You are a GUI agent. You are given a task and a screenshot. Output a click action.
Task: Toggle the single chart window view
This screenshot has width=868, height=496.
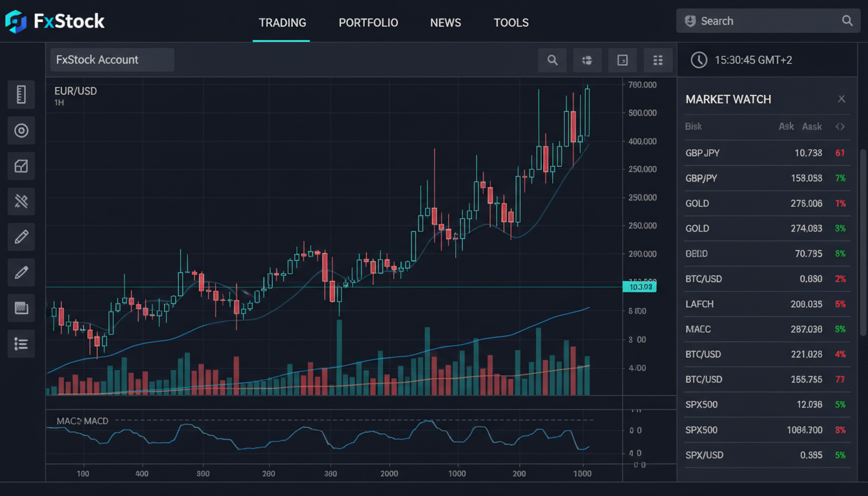623,59
